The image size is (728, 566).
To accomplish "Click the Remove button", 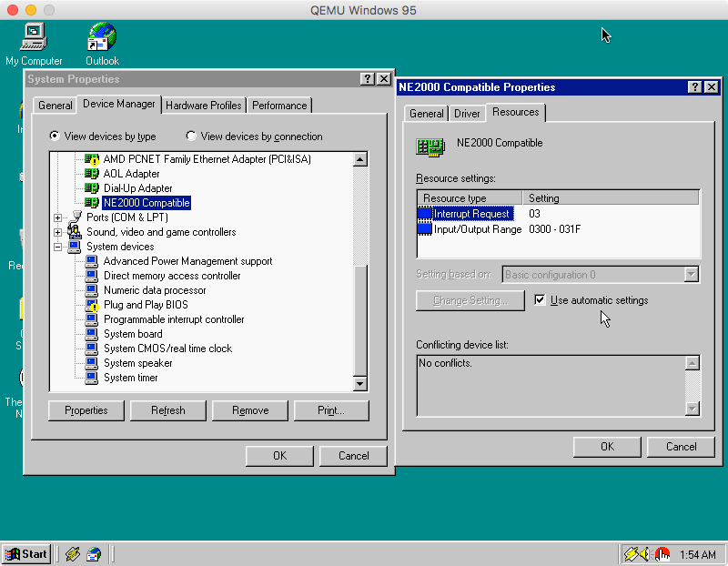I will [x=250, y=410].
